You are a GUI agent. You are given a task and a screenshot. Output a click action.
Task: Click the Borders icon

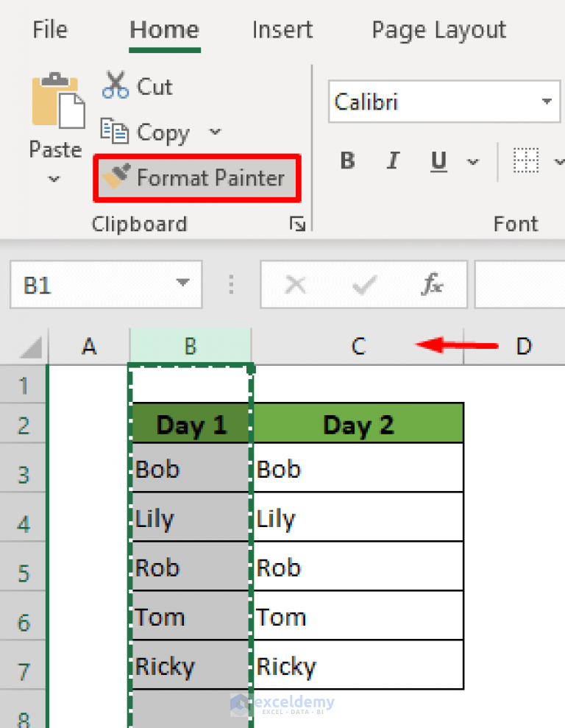(x=527, y=160)
